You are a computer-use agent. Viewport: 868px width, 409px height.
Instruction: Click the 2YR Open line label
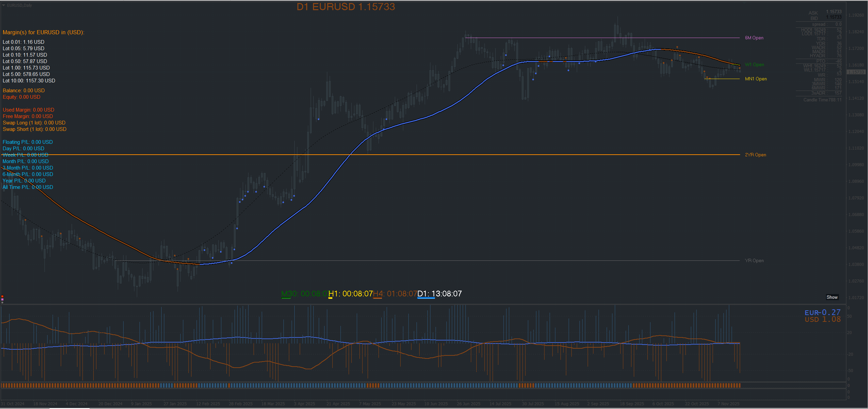tap(755, 155)
